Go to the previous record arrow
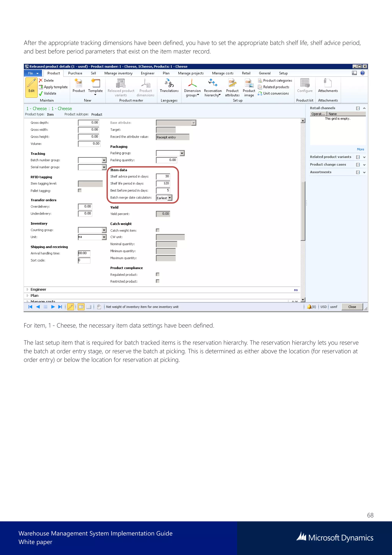The image size is (392, 555). point(38,307)
